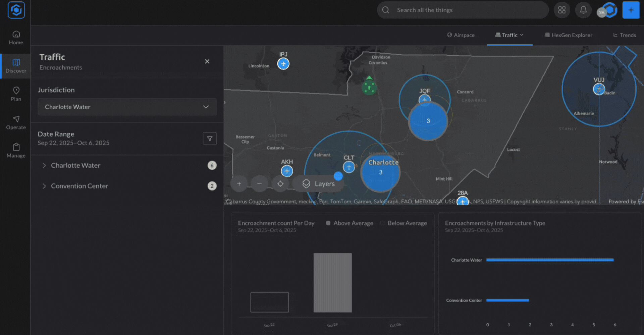644x335 pixels.
Task: Click the blue plus button in header
Action: tap(631, 10)
